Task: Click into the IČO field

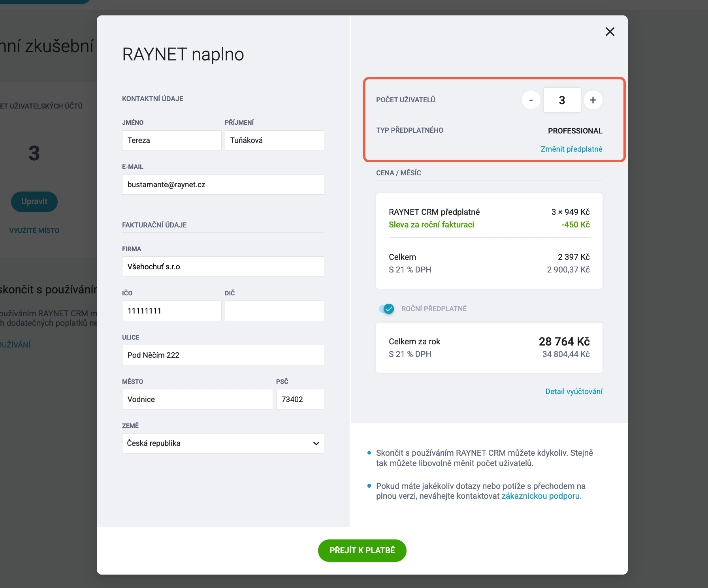Action: tap(172, 311)
